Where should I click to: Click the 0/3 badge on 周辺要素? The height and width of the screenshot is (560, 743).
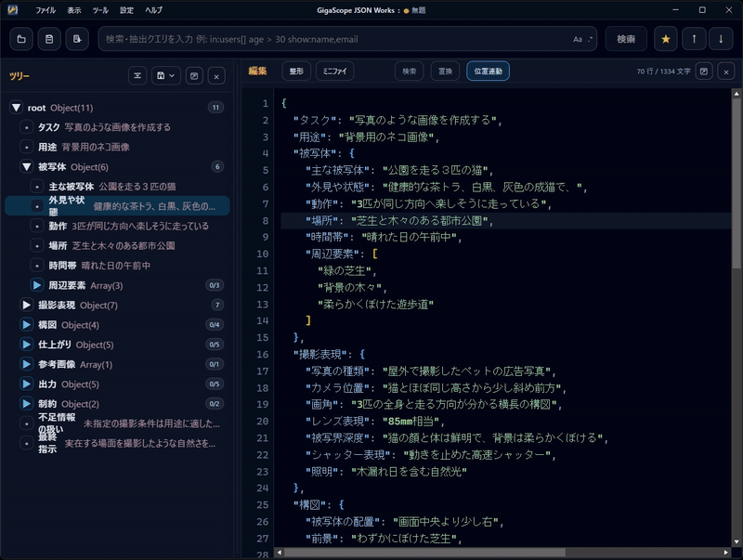[215, 285]
